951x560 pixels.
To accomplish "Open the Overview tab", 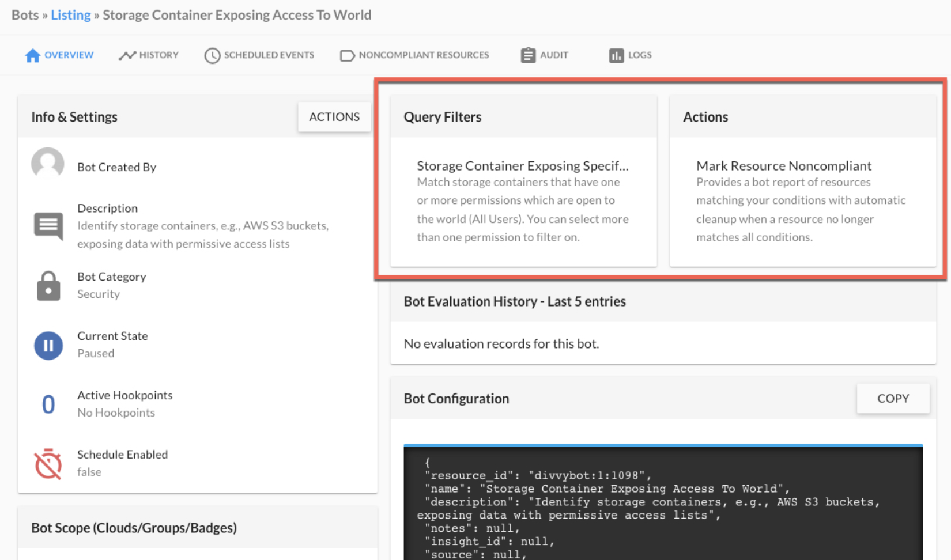I will click(x=59, y=55).
